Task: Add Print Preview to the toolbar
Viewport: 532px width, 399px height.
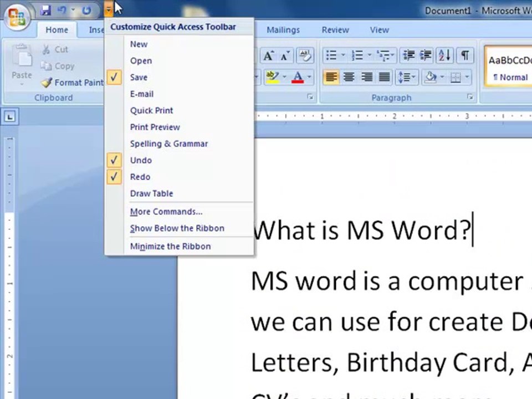Action: [x=179, y=127]
